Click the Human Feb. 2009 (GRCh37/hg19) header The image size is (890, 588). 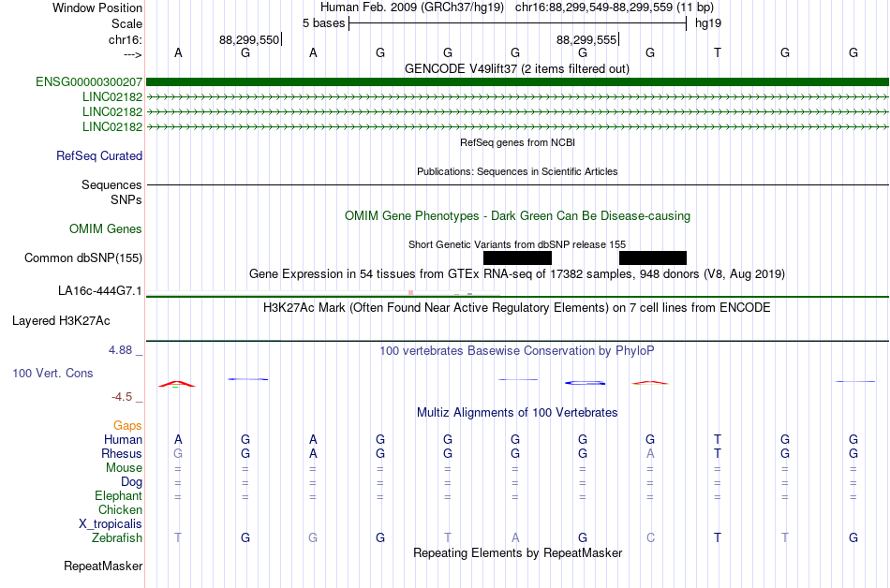point(412,7)
